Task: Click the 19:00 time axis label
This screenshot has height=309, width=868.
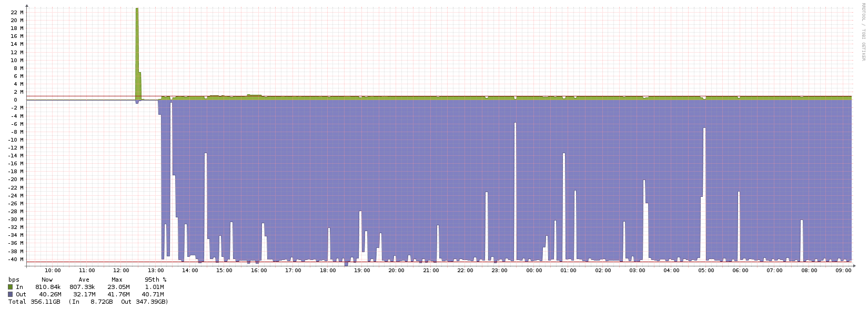Action: point(362,271)
